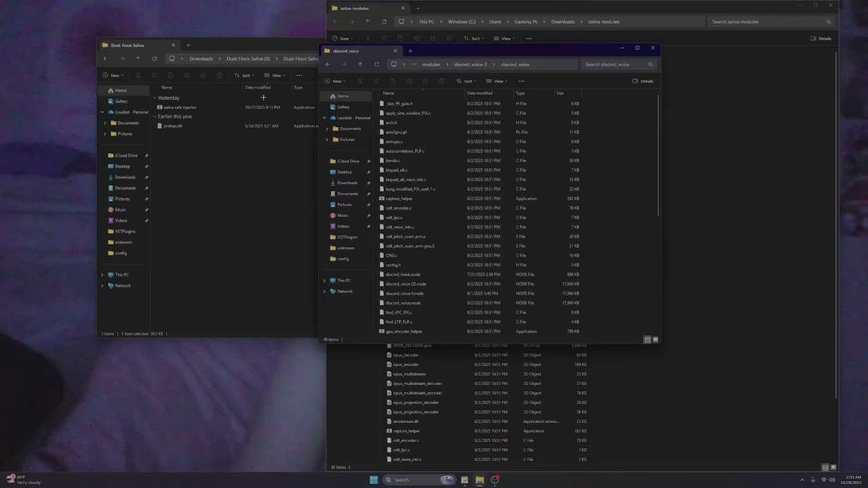This screenshot has width=868, height=488.
Task: Select saliva safe injector file
Action: (x=180, y=107)
